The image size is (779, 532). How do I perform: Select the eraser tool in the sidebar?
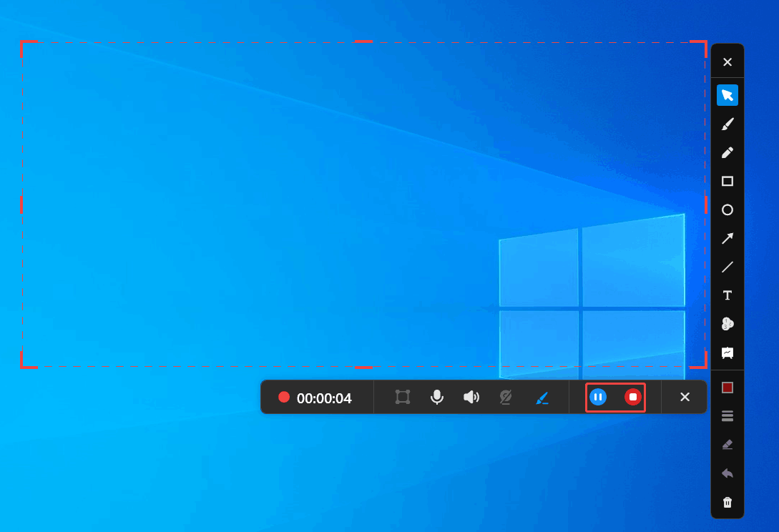(x=727, y=444)
